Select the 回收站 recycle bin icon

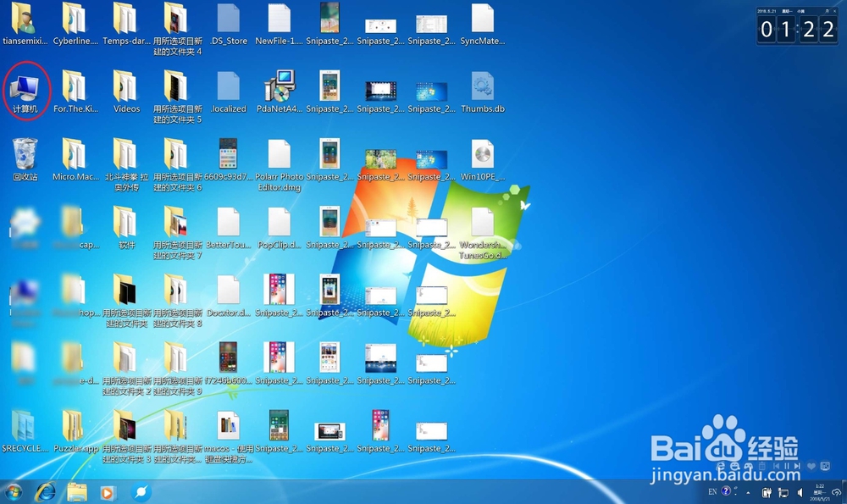coord(25,159)
